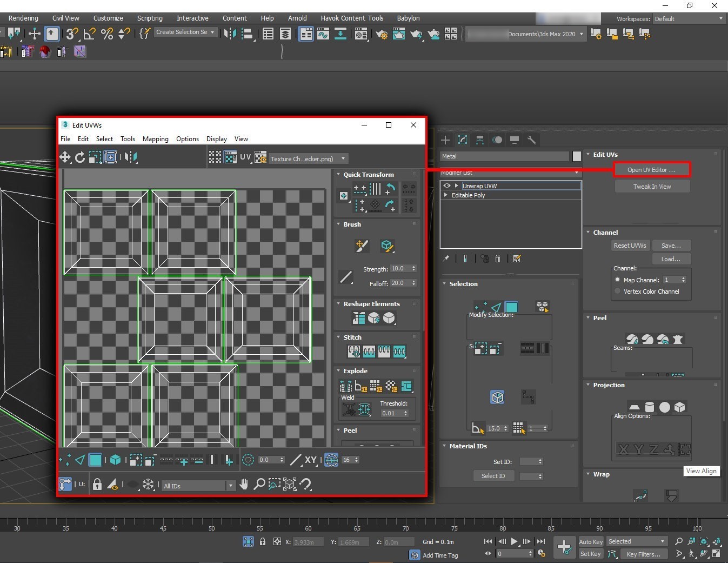This screenshot has height=563, width=728.
Task: Select the Move tool in Edit UVWs toolbar
Action: click(65, 157)
